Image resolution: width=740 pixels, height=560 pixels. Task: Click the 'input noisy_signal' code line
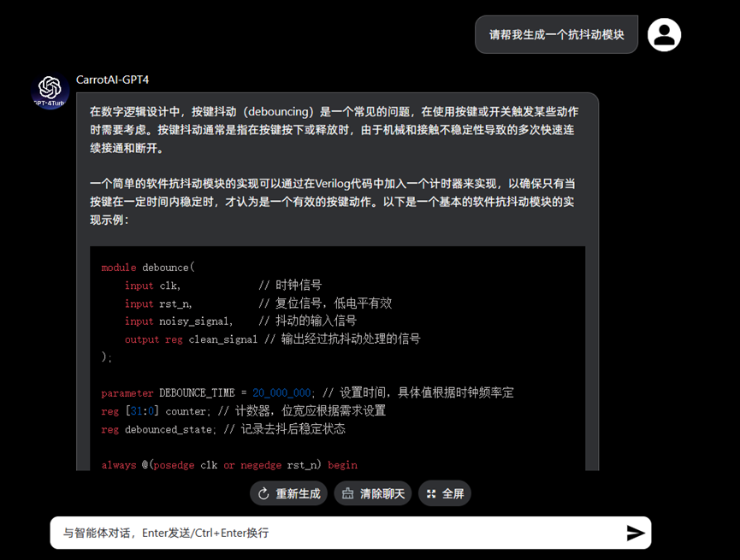click(x=240, y=321)
